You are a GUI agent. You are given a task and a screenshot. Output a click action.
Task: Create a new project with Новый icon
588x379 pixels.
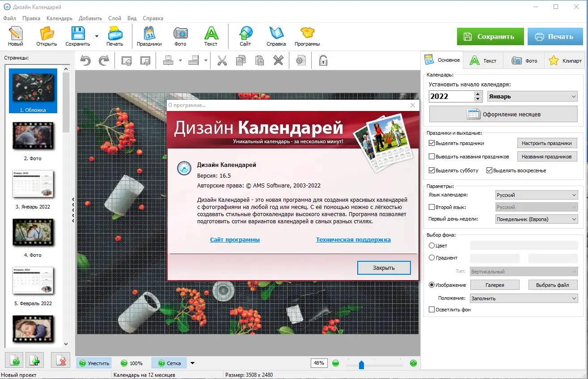[x=15, y=36]
